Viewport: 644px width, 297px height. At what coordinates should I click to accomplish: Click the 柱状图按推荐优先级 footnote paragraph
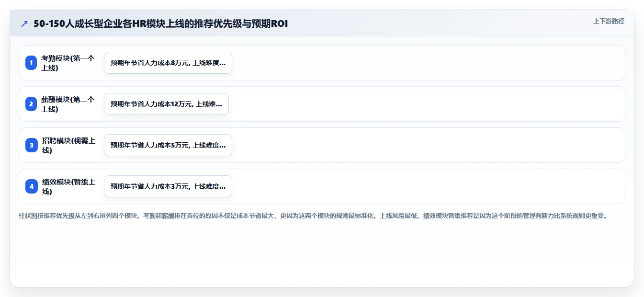[314, 216]
